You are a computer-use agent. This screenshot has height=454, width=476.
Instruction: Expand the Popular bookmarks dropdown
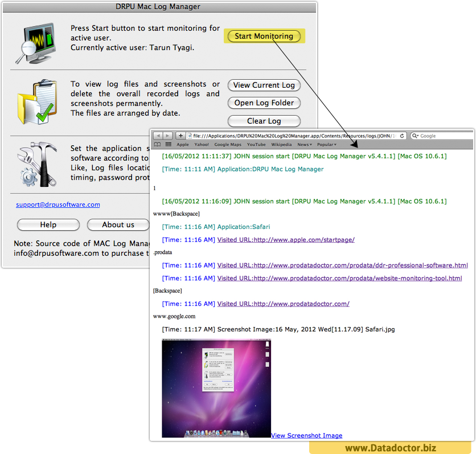coord(327,145)
